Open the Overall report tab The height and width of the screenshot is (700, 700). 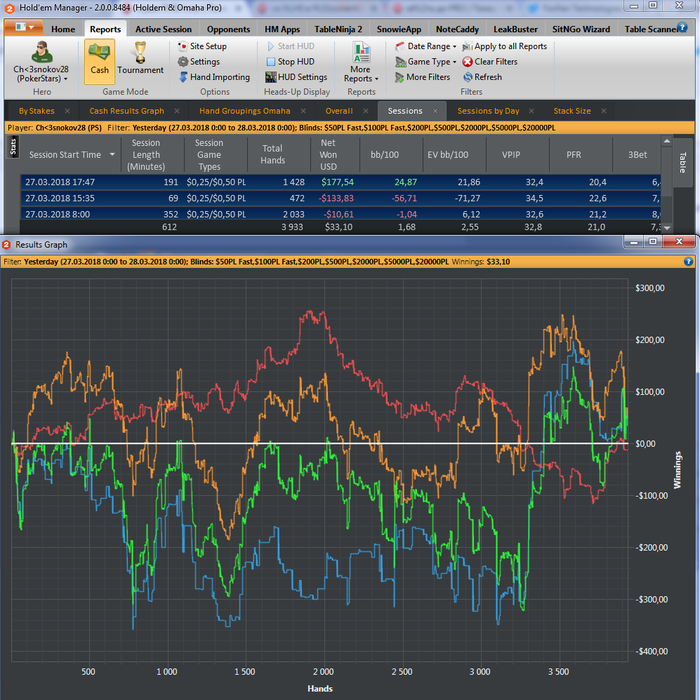click(339, 111)
